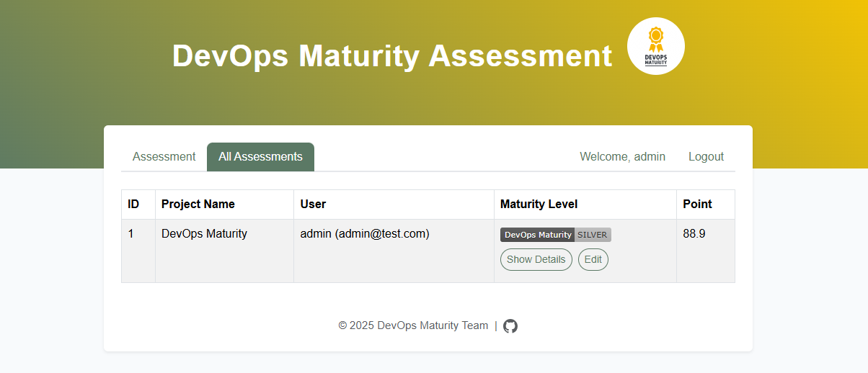This screenshot has height=373, width=868.
Task: Click the DevOps Maturity Assessment page title
Action: tap(392, 55)
